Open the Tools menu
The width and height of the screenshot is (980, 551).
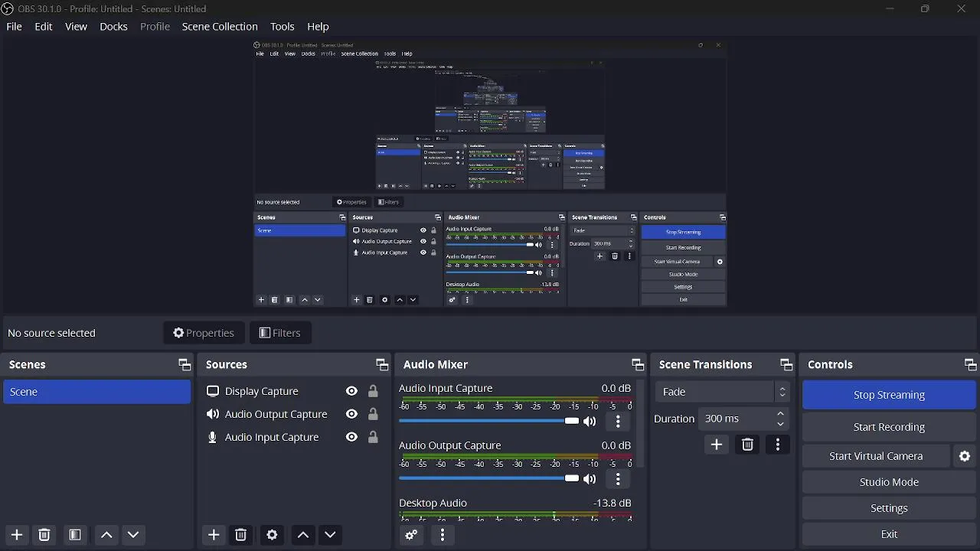282,26
